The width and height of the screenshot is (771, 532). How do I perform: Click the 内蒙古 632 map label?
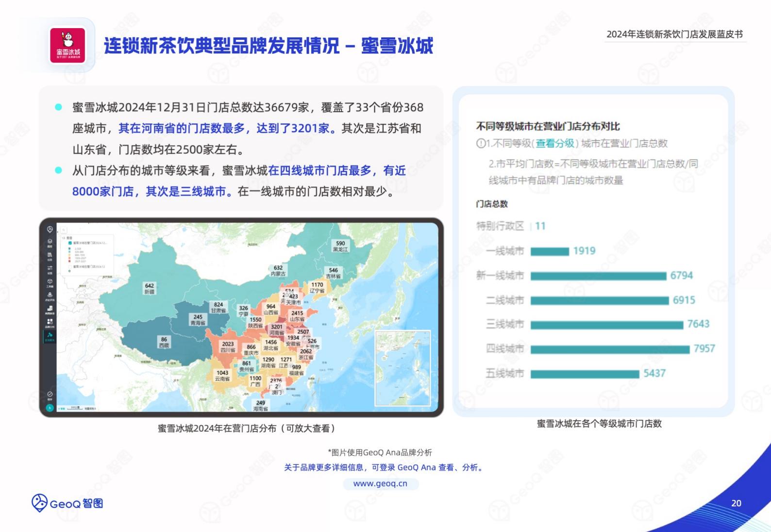[x=278, y=271]
